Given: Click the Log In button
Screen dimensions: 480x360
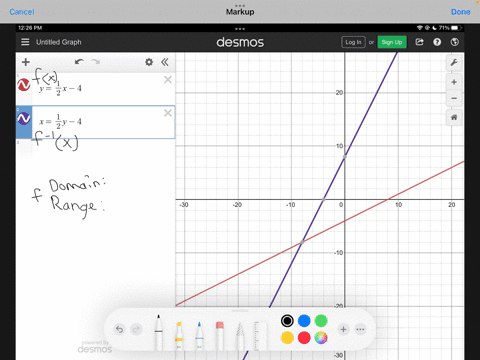Looking at the screenshot, I should pos(353,42).
